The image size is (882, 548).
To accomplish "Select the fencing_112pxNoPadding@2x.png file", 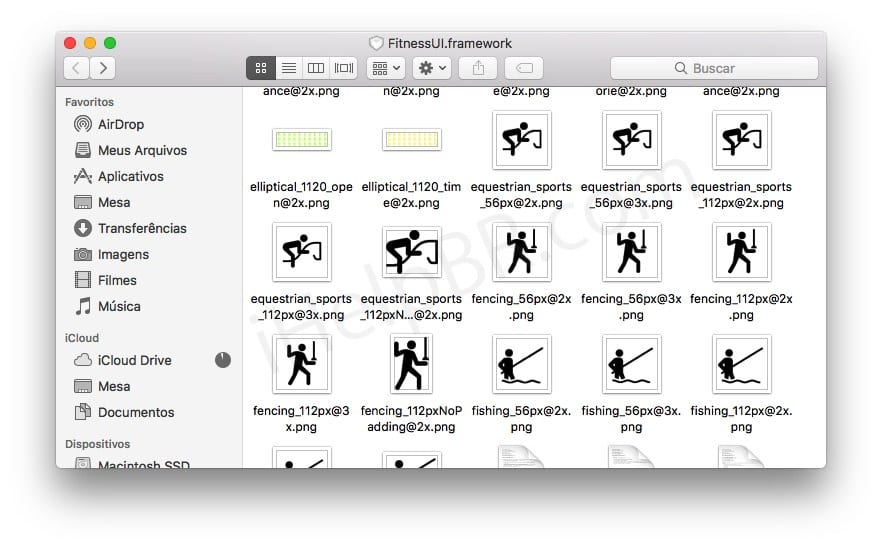I will point(411,365).
